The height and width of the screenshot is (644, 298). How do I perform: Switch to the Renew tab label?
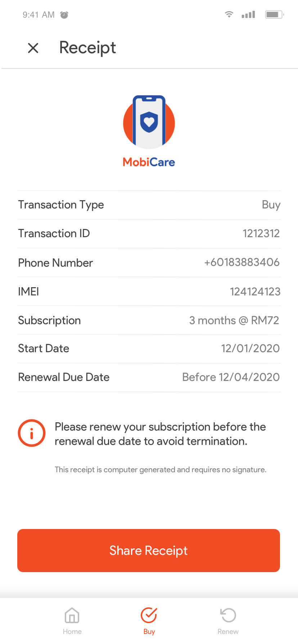pos(228,631)
